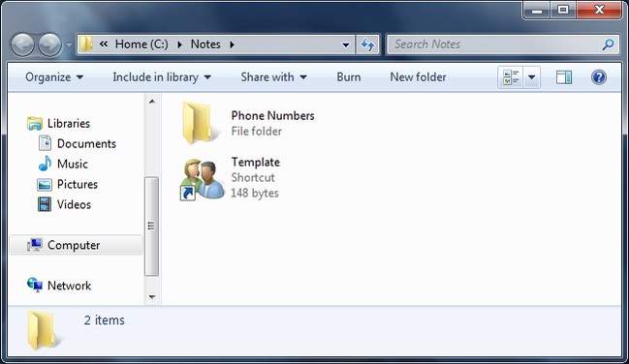Select Home (C:) in the address path

(x=142, y=45)
